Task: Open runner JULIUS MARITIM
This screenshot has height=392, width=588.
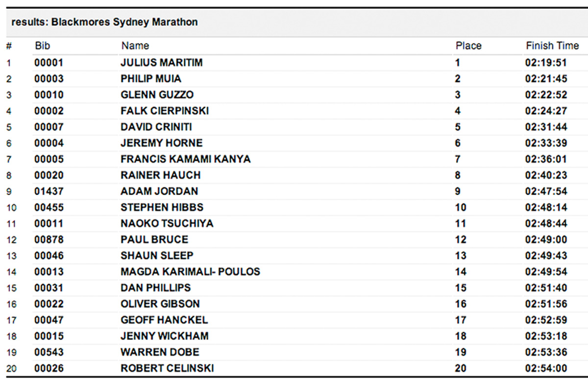Action: click(162, 63)
